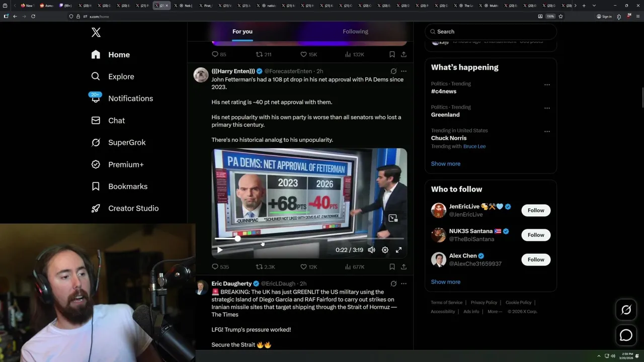Share Harry Enten's post
The image size is (644, 362).
coord(404,267)
